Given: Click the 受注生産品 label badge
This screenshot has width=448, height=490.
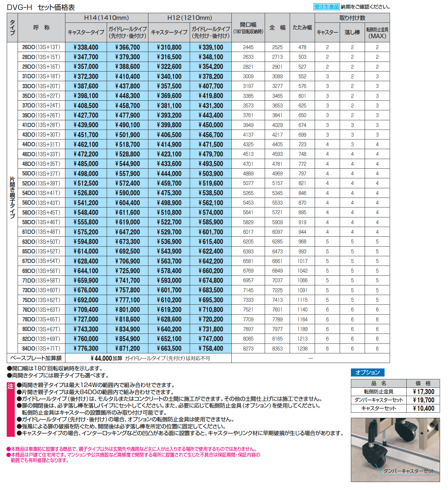Looking at the screenshot, I should pos(326,7).
